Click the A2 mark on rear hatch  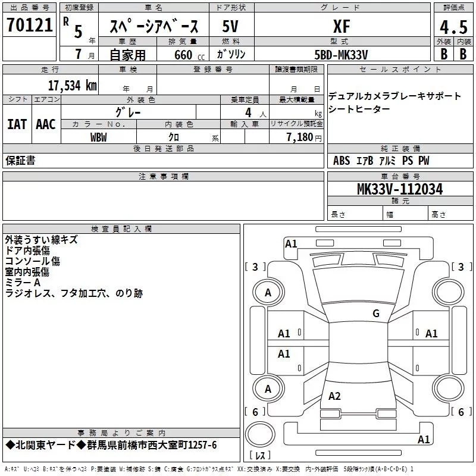(334, 396)
